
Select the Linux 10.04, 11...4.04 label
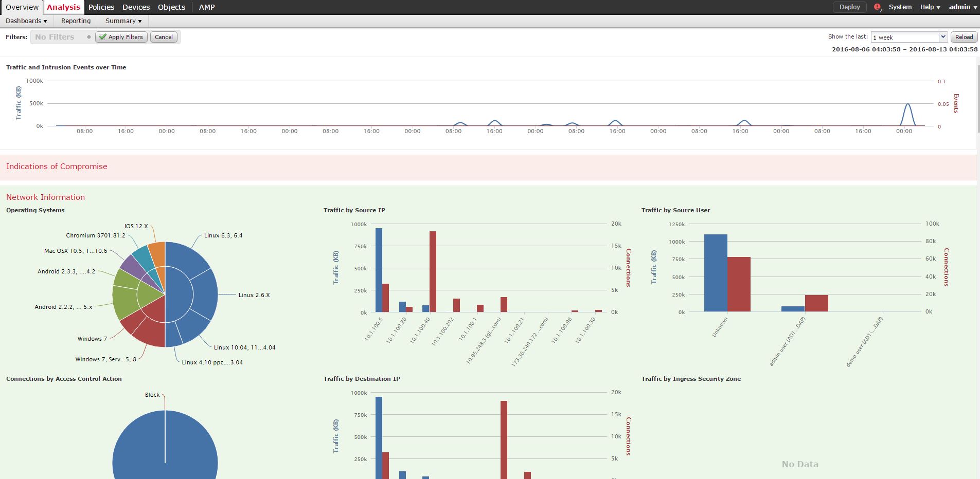(x=244, y=347)
